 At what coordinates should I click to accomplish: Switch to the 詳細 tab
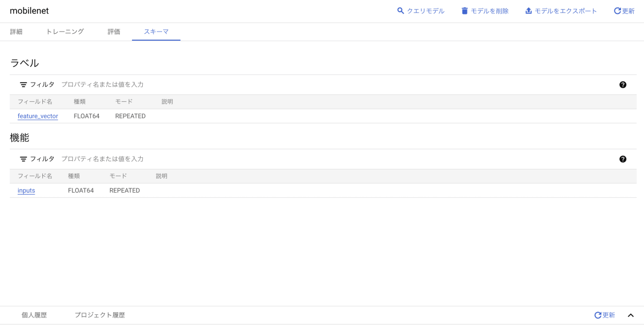tap(16, 32)
